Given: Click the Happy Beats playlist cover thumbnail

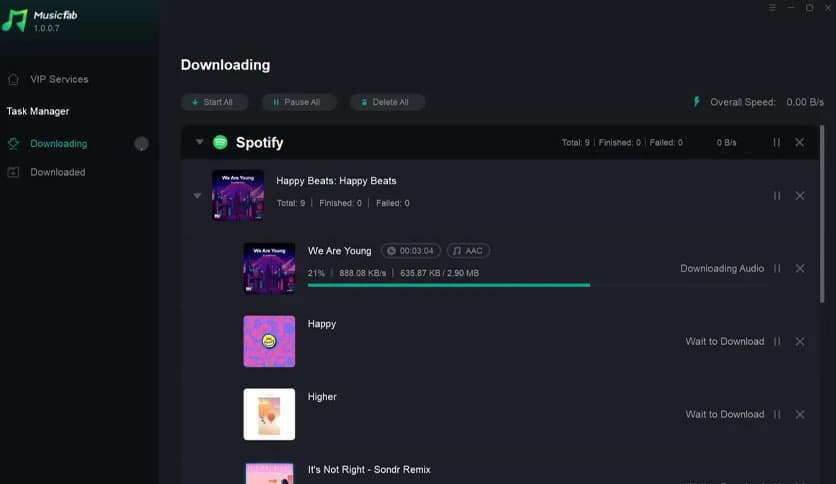Looking at the screenshot, I should click(x=238, y=195).
